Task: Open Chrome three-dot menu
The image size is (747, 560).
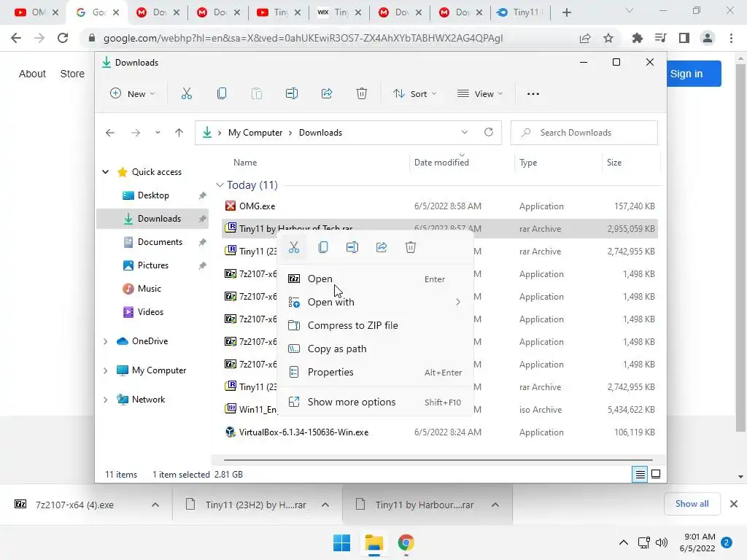Action: pyautogui.click(x=731, y=38)
